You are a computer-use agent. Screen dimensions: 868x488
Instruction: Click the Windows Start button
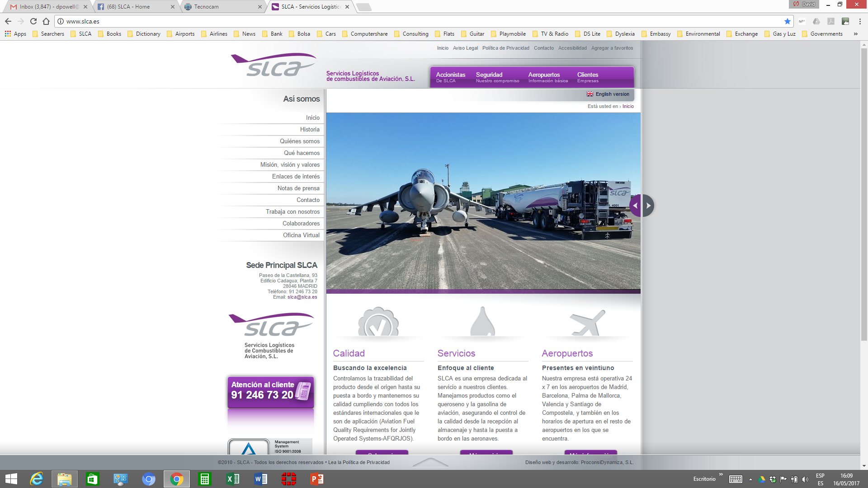pyautogui.click(x=11, y=479)
